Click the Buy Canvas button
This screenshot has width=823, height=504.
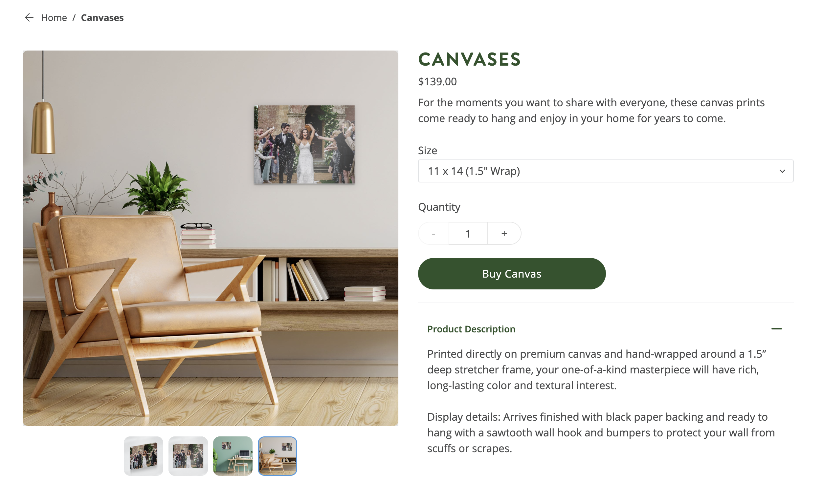pos(511,273)
